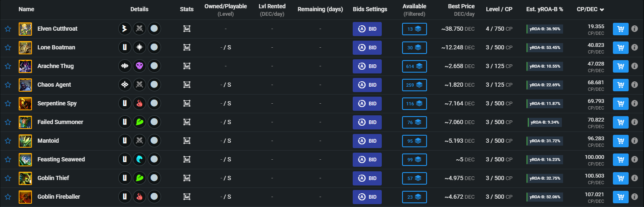This screenshot has width=644, height=207.
Task: Add Arachne Thug to cart
Action: pyautogui.click(x=621, y=66)
